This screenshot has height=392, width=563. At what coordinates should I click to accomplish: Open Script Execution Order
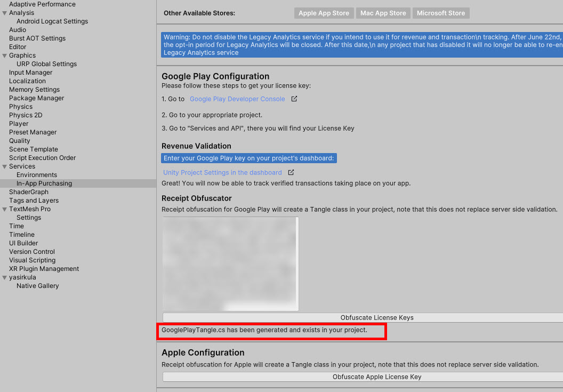(x=42, y=158)
